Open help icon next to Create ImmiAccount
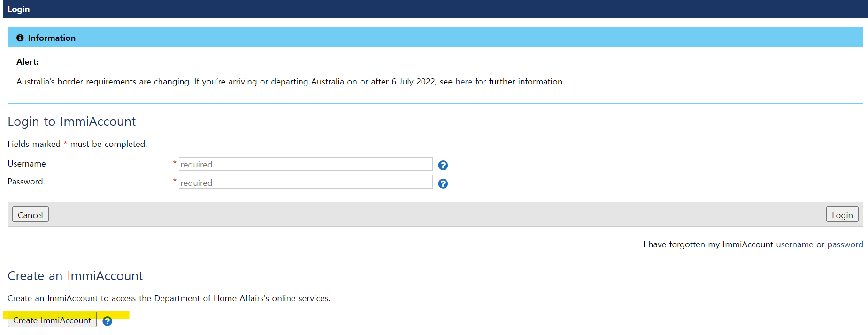This screenshot has height=335, width=868. tap(108, 321)
